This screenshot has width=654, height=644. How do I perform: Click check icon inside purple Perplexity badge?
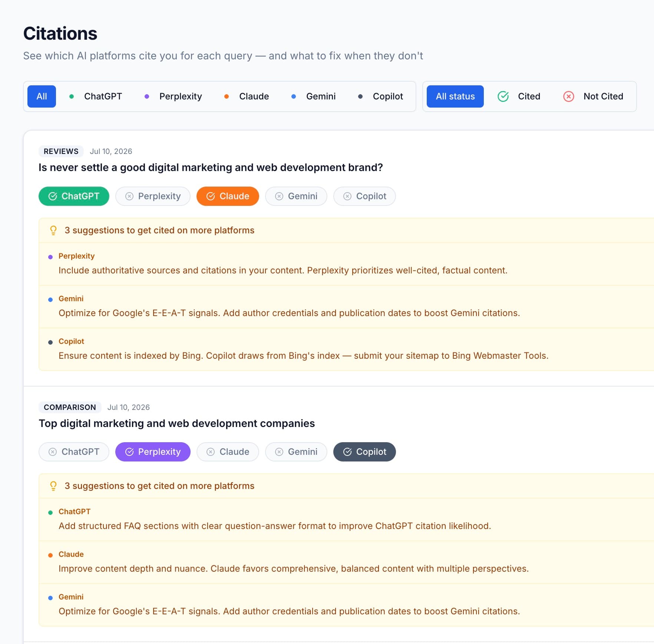[x=129, y=452]
